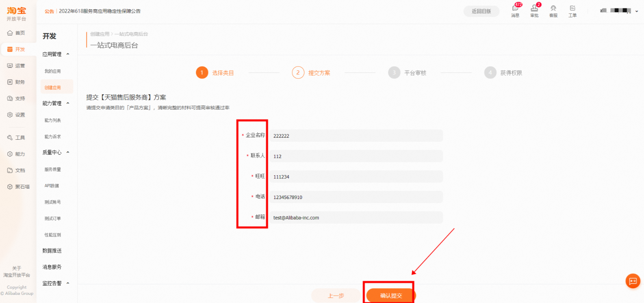Focus the 企业名称 field containing 222222
This screenshot has width=644, height=303.
coord(356,136)
